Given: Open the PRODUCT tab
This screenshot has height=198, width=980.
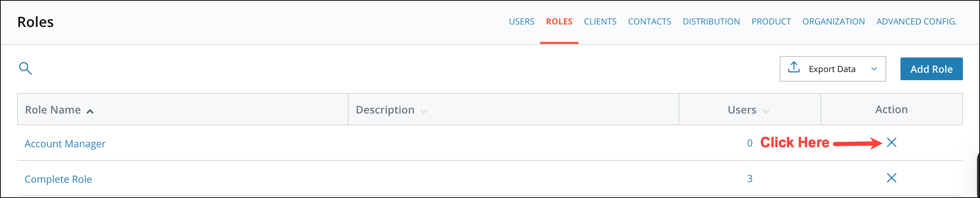Looking at the screenshot, I should 771,22.
